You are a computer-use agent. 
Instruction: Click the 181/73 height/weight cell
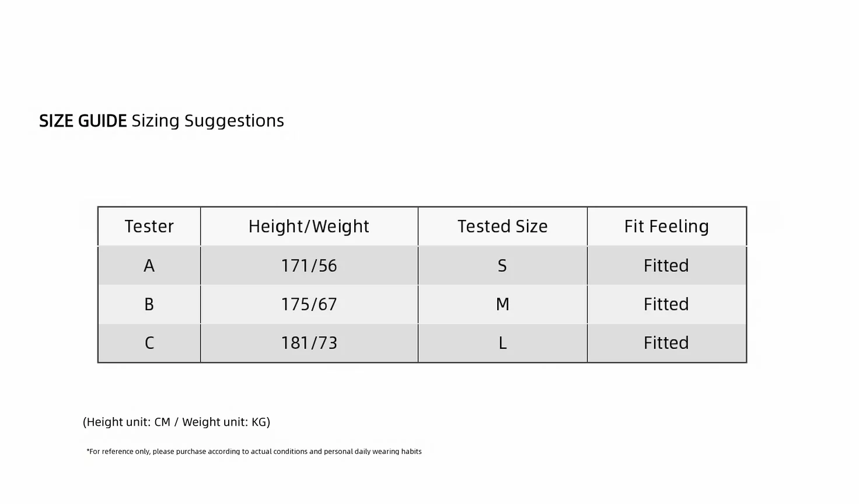tap(309, 343)
